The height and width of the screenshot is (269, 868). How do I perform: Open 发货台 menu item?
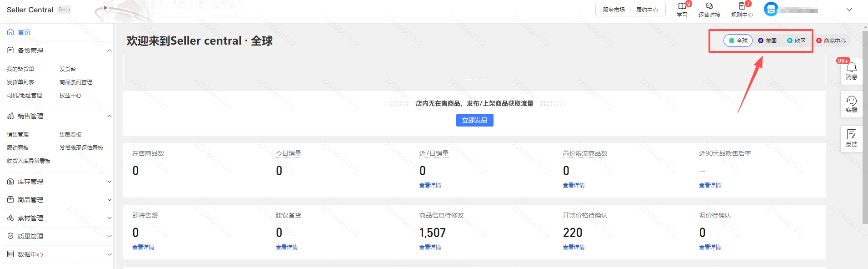(x=68, y=69)
